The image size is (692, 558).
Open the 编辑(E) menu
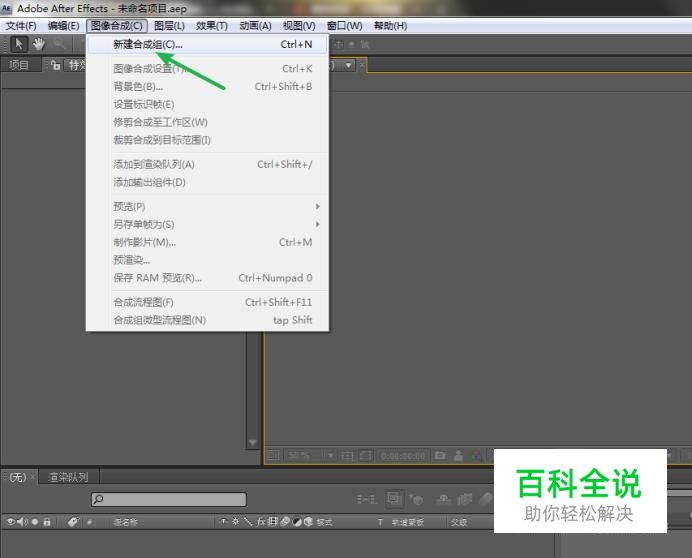tap(64, 26)
